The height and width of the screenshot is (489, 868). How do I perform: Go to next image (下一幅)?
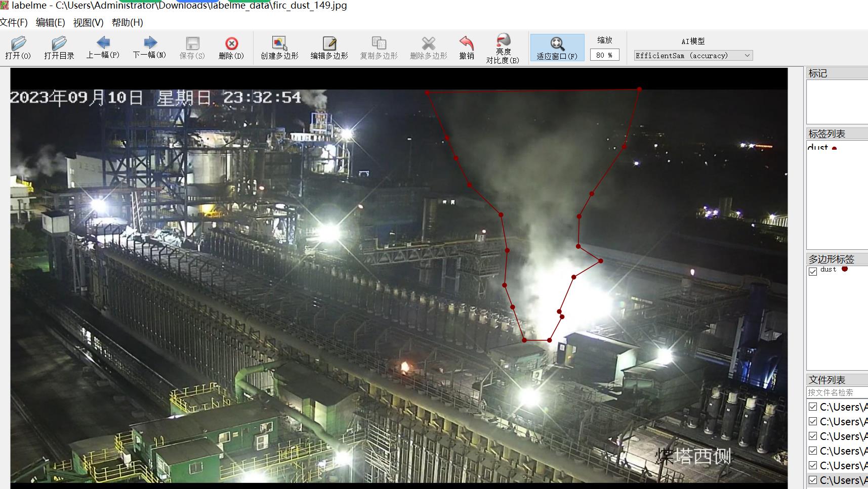[x=149, y=48]
